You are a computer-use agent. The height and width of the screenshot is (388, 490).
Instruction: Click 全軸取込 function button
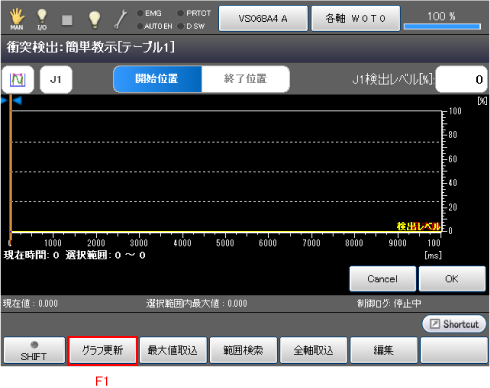(313, 350)
